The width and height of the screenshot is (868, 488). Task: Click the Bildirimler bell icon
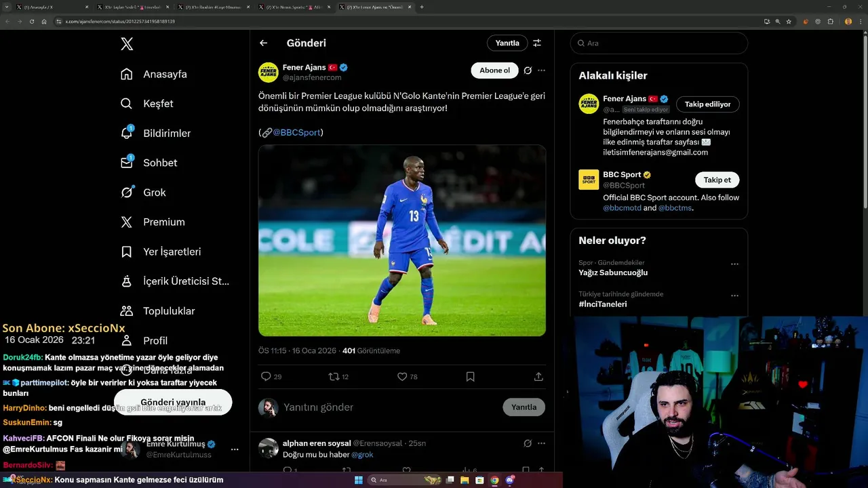[x=127, y=133]
